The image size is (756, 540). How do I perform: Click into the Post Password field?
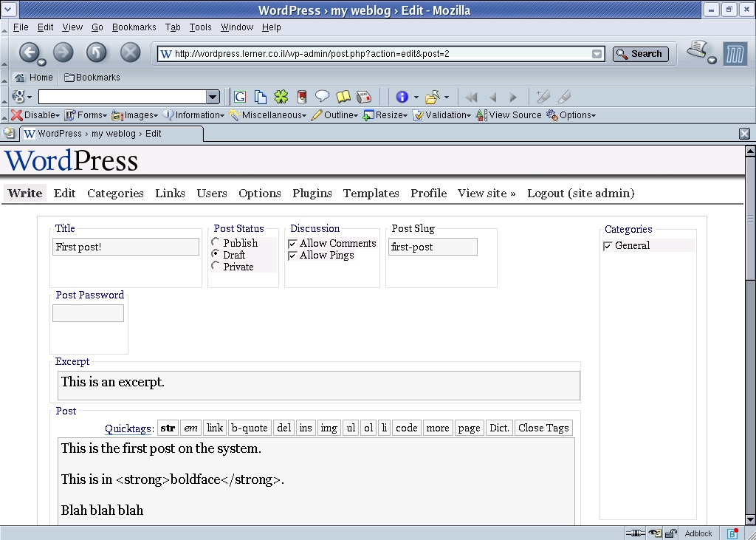pyautogui.click(x=88, y=313)
